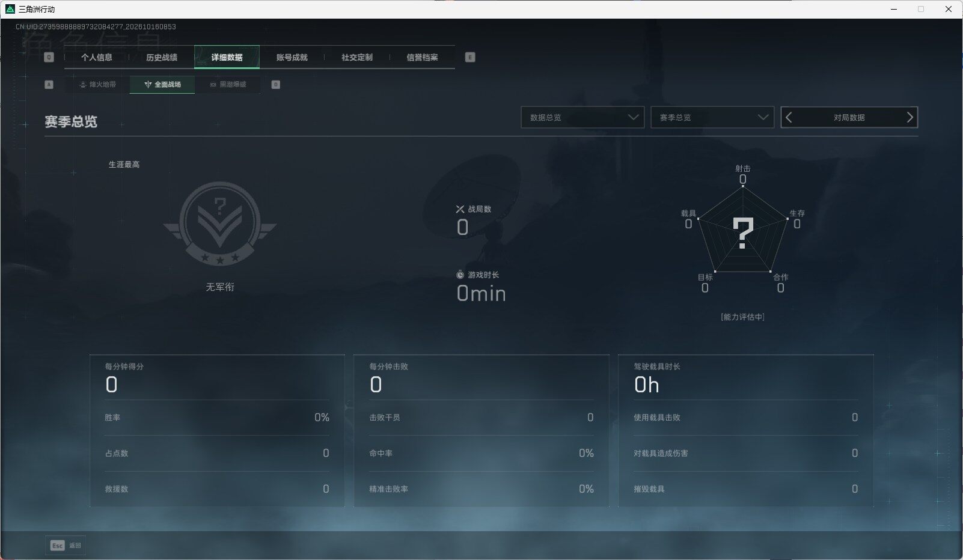Click the 合作 radar axis label
Image resolution: width=963 pixels, height=560 pixels.
(780, 277)
